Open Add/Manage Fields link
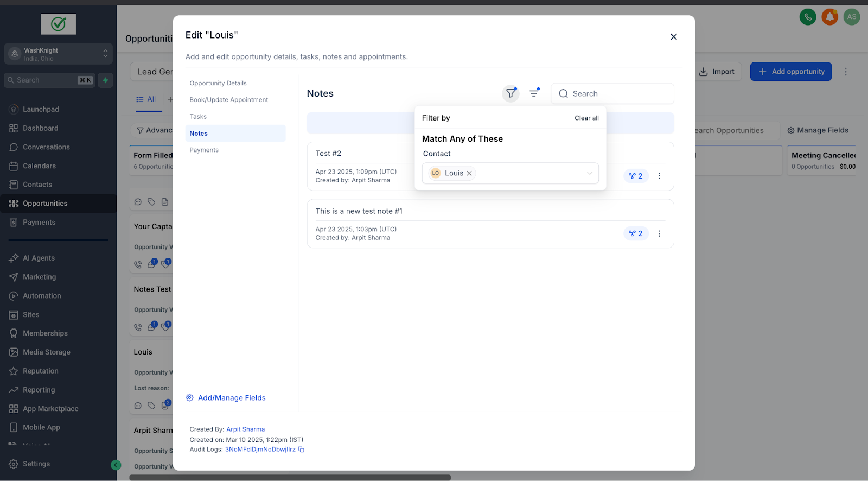The image size is (868, 481). coord(231,398)
